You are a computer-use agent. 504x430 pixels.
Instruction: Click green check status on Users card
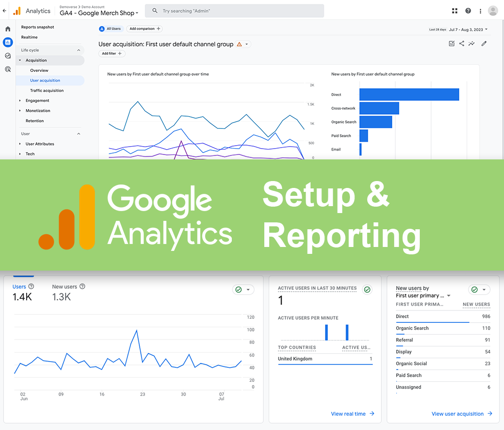coord(239,290)
